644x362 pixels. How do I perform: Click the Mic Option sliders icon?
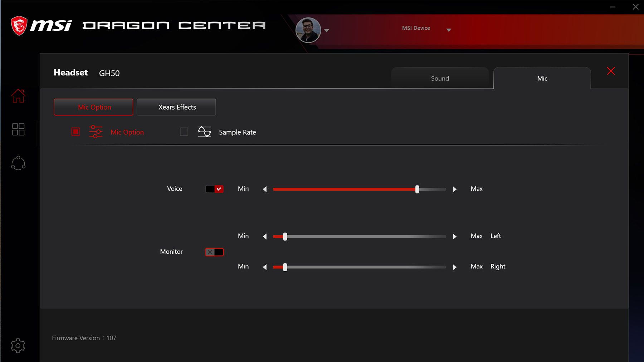(x=96, y=132)
